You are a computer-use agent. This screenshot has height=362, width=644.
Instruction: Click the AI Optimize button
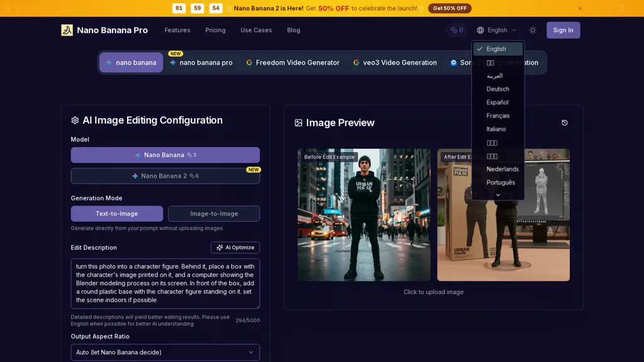click(x=235, y=248)
